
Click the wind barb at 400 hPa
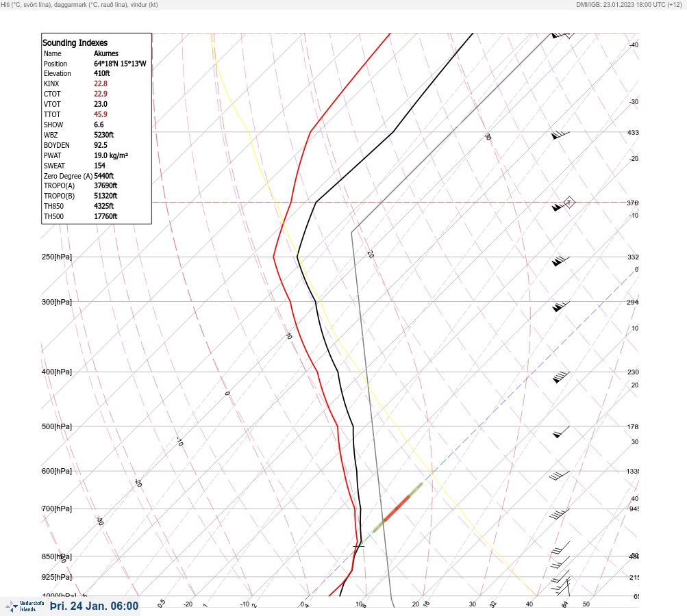click(560, 377)
